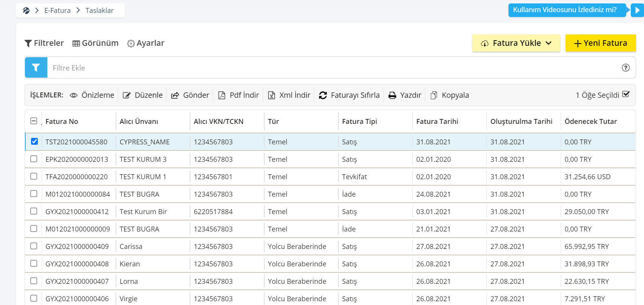Sort by Fatura Tarihi column header

pyautogui.click(x=437, y=122)
